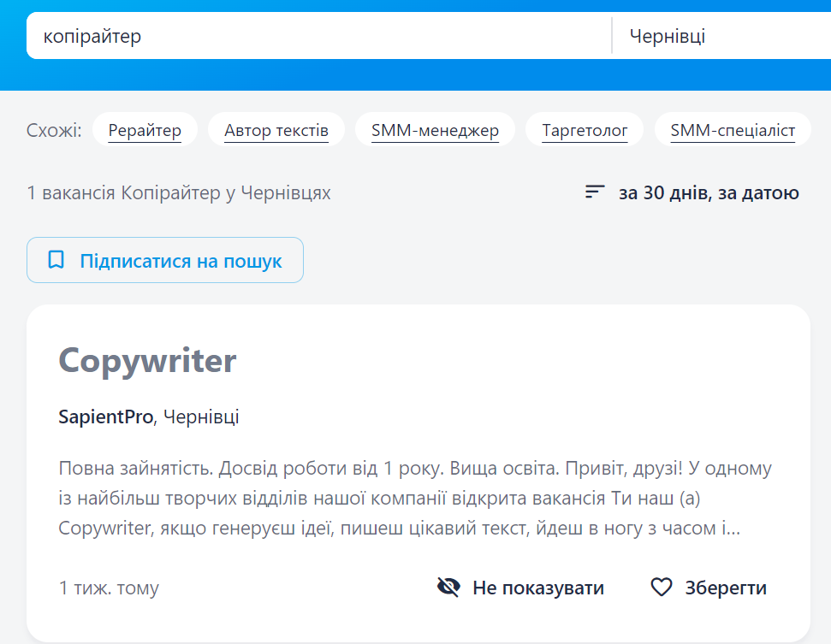
Task: Click the crossed-out eye icon
Action: click(448, 588)
